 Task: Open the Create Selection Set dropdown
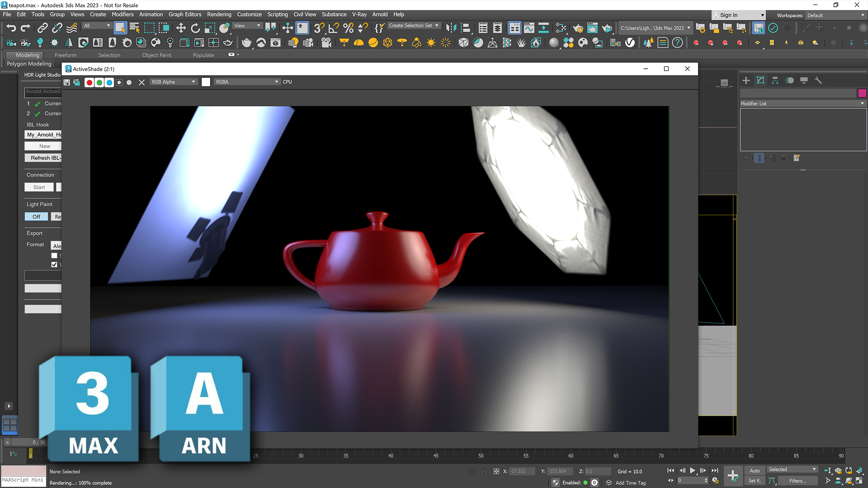pyautogui.click(x=414, y=26)
